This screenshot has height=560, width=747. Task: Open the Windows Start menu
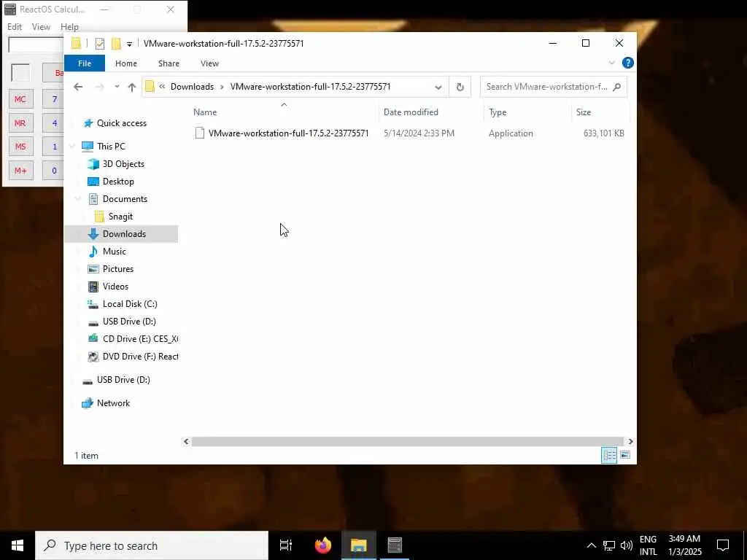[x=18, y=545]
